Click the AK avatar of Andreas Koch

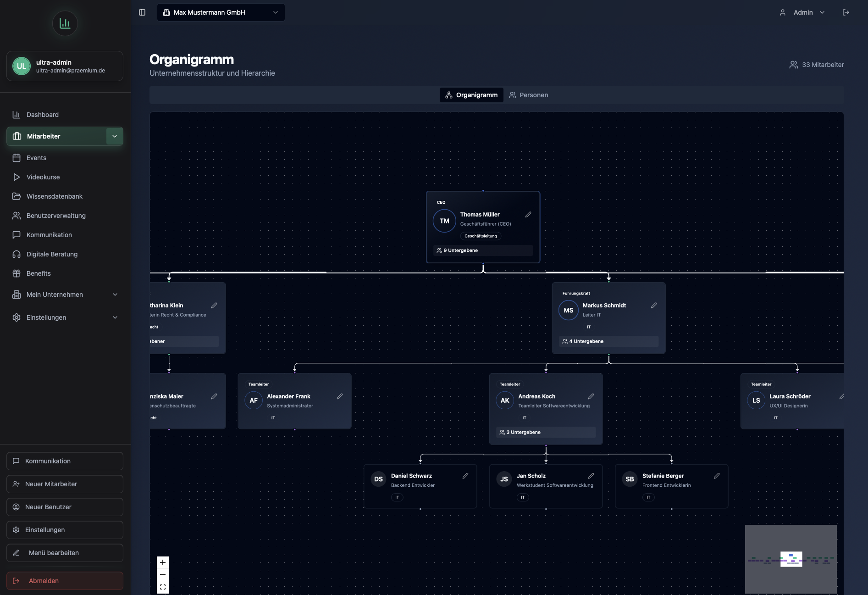click(x=505, y=400)
